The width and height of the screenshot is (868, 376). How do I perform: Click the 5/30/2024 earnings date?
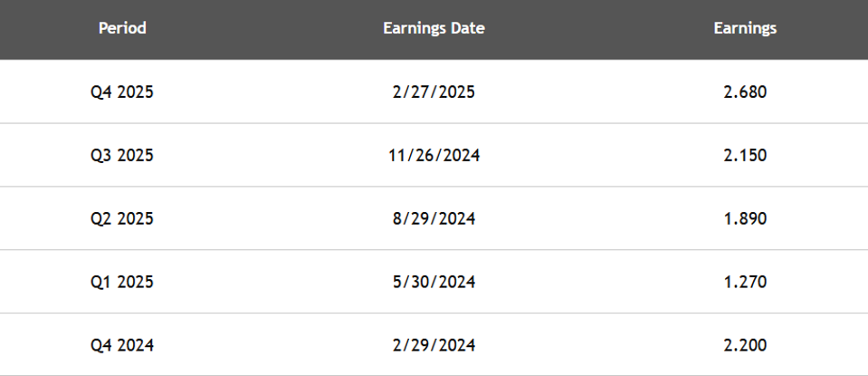click(x=434, y=282)
